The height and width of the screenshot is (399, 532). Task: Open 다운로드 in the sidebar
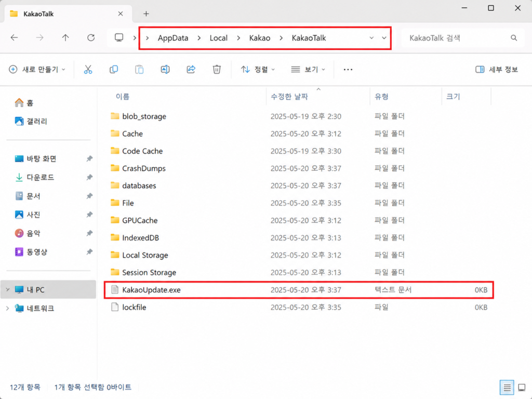pos(34,178)
